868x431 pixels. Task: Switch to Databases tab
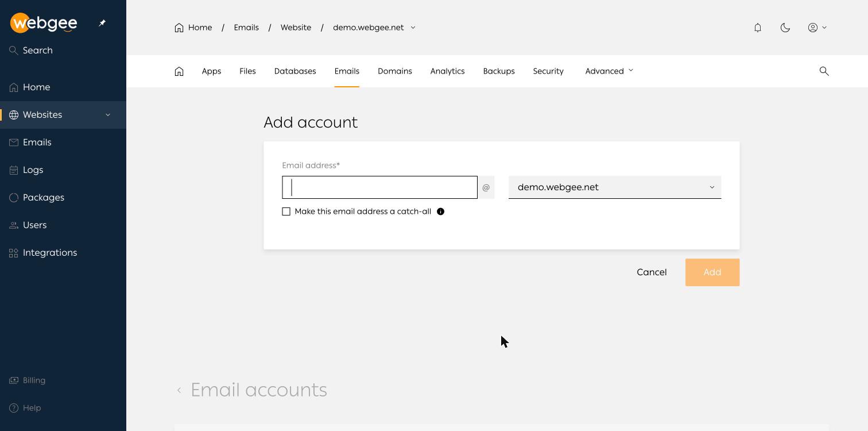click(x=295, y=71)
